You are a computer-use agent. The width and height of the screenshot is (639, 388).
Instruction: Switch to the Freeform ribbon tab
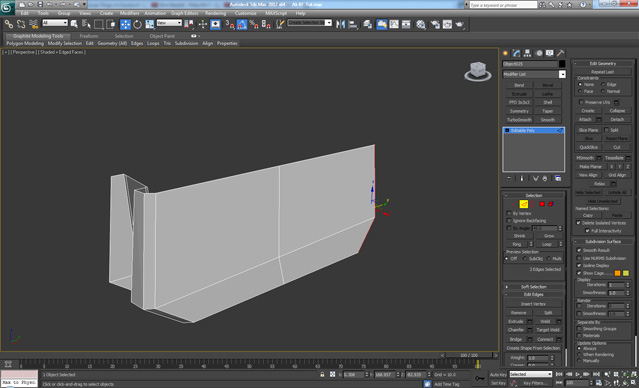pos(89,36)
